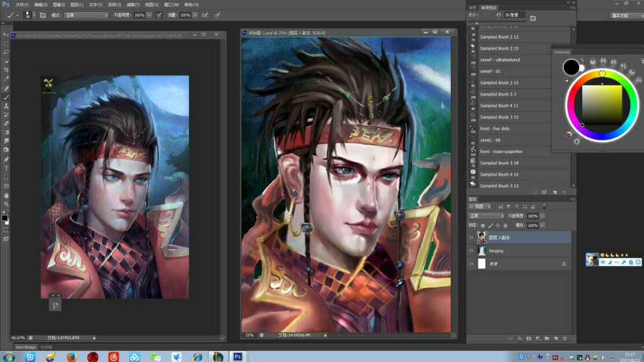Viewport: 644px width, 362px height.
Task: Select the Brush tool in toolbox
Action: (6, 97)
